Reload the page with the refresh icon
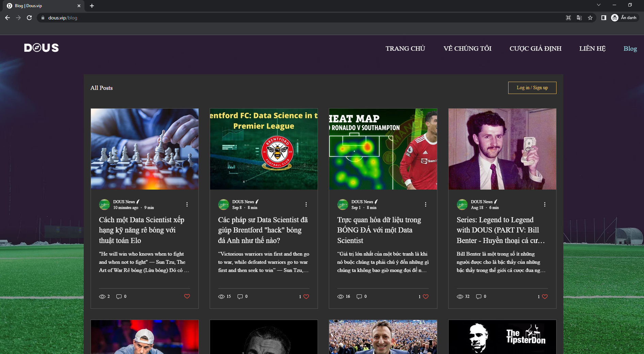This screenshot has height=354, width=644. (x=29, y=18)
